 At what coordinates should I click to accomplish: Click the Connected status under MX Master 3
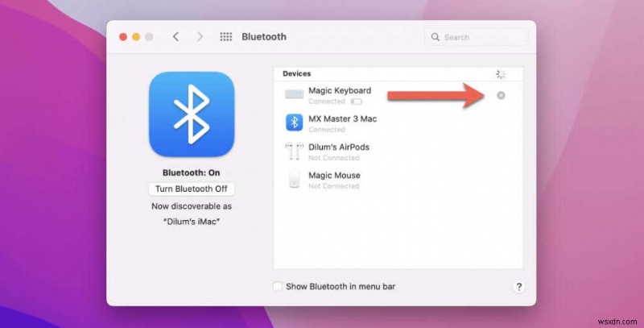tap(327, 130)
